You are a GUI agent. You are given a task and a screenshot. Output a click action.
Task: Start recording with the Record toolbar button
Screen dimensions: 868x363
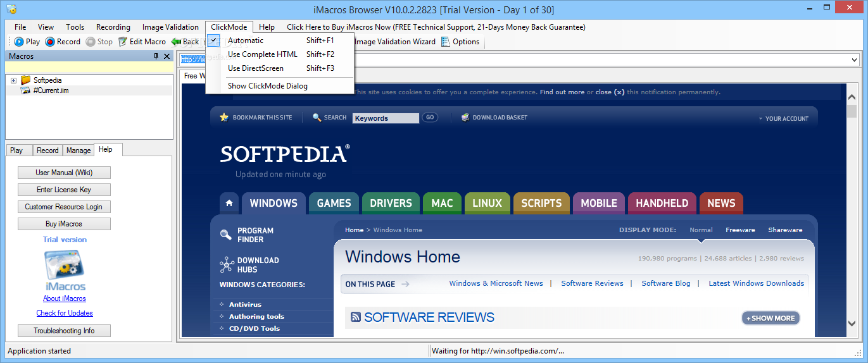(63, 42)
